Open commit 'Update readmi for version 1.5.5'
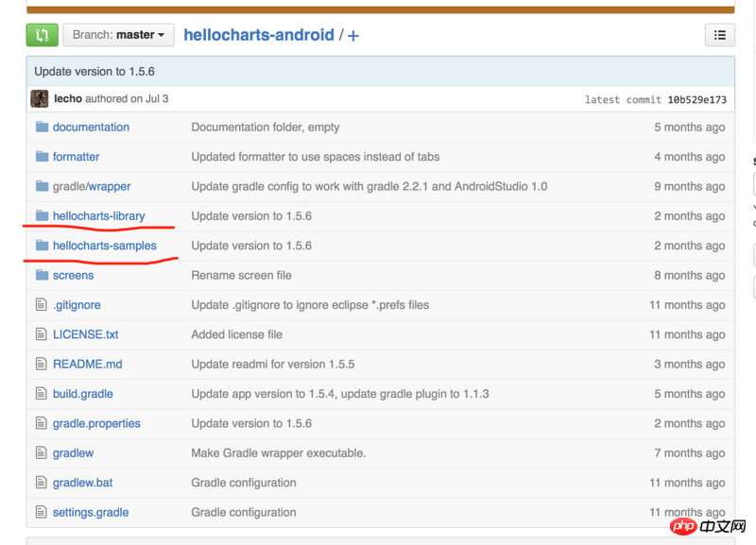Image resolution: width=756 pixels, height=545 pixels. [273, 365]
